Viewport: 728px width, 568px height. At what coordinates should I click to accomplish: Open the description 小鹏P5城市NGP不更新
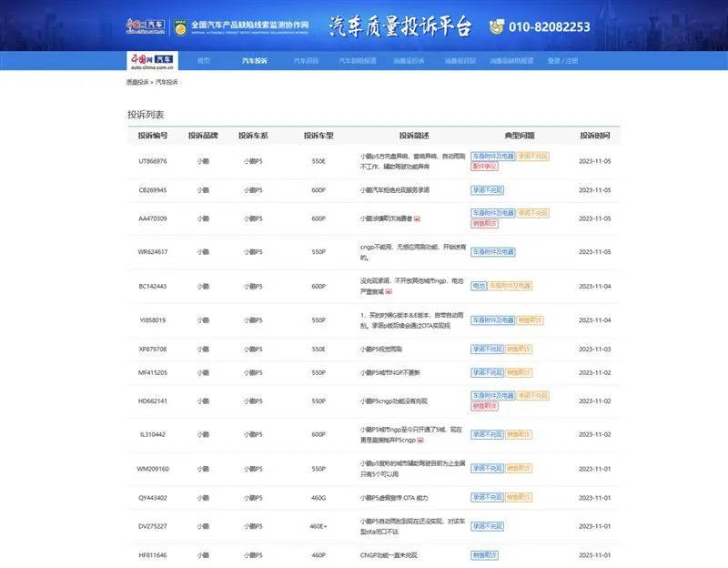[x=390, y=372]
